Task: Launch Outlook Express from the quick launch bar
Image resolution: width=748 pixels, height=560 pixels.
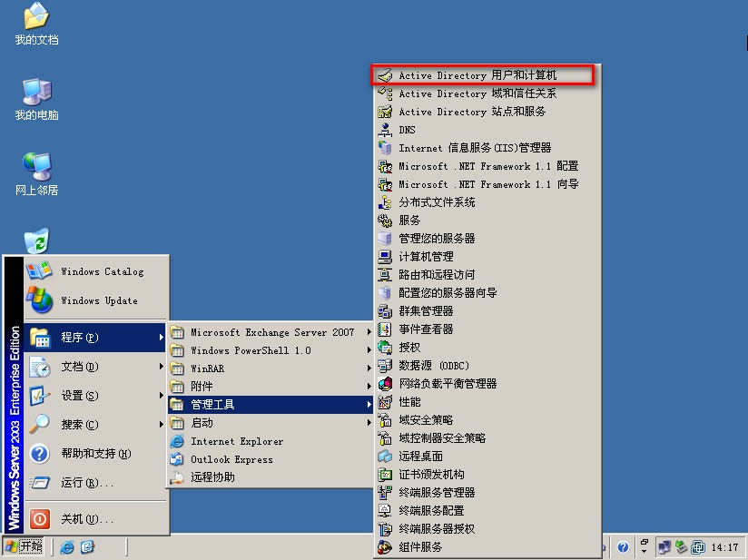Action: (88, 546)
